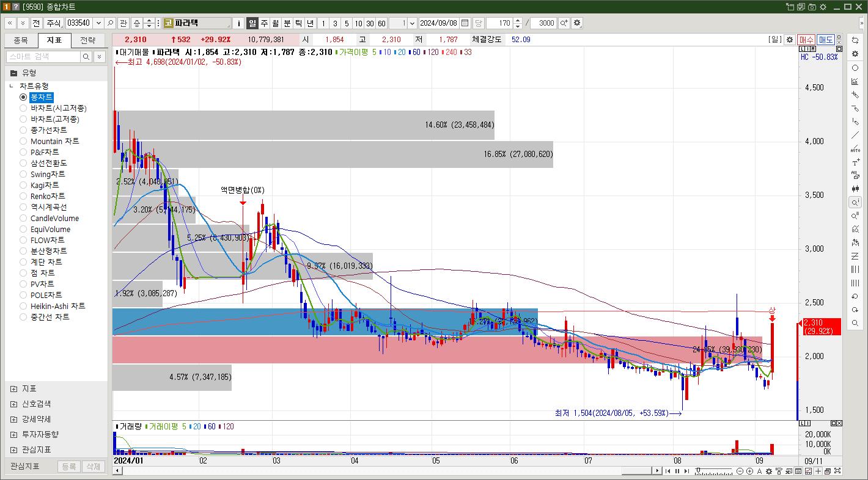Click the crosshair plus icon in bottom toolbar
Screen dimensions: 868x480
click(818, 471)
